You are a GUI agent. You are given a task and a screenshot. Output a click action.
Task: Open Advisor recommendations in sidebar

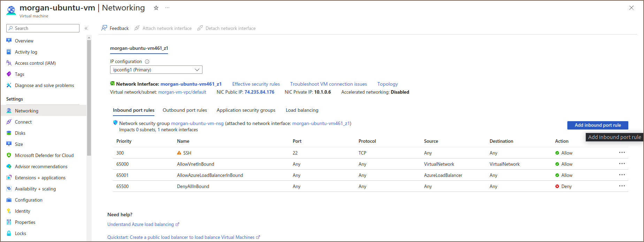pyautogui.click(x=41, y=166)
